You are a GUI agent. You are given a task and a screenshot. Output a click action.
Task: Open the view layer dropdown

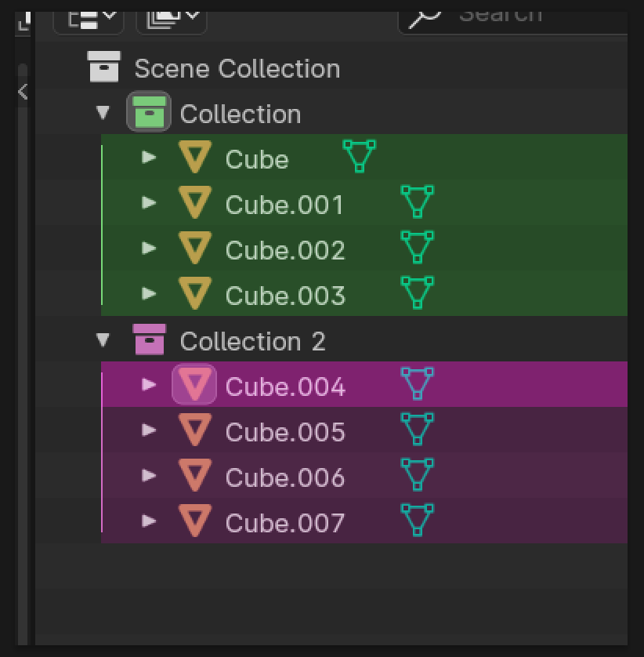(172, 22)
